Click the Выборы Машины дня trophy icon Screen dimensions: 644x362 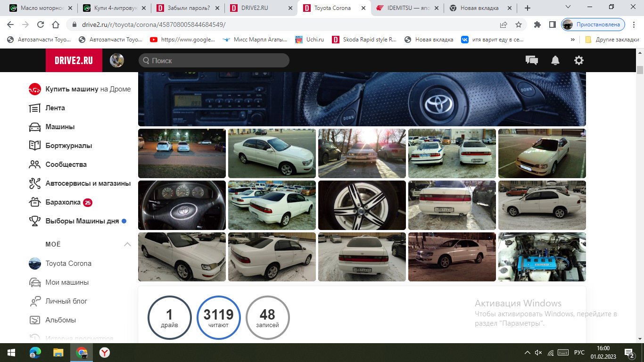34,221
